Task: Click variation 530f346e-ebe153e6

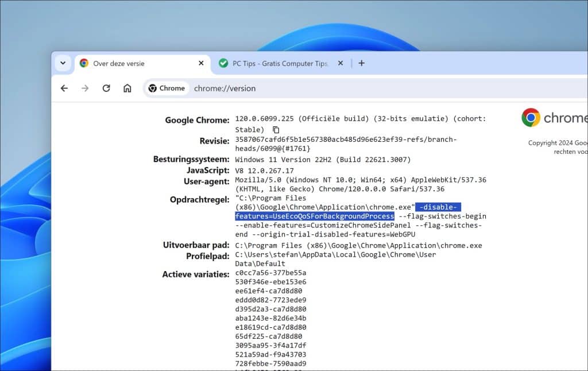Action: 270,282
